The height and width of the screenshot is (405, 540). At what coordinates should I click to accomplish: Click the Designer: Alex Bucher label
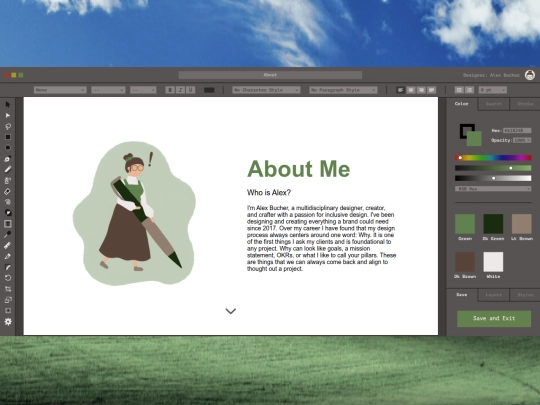point(491,75)
